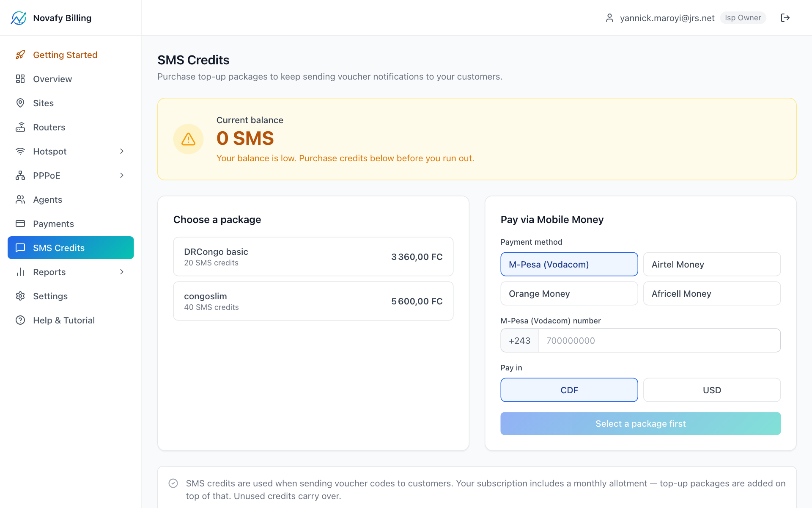
Task: Navigate to Routers page
Action: 71,127
